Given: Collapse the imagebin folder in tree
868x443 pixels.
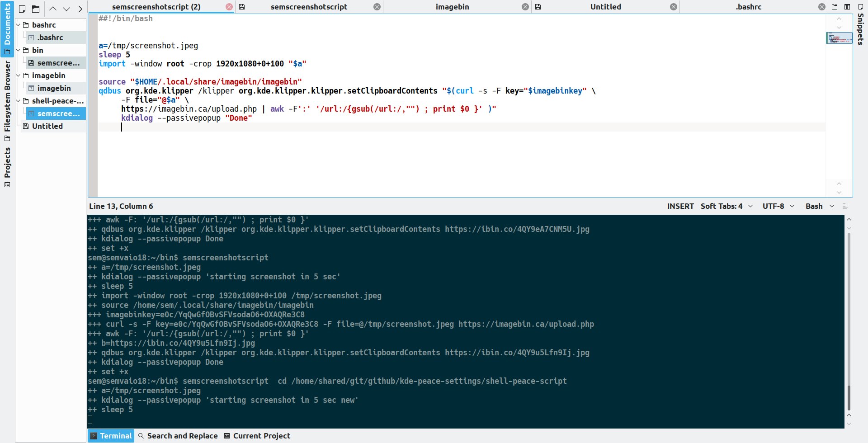Looking at the screenshot, I should (x=19, y=75).
